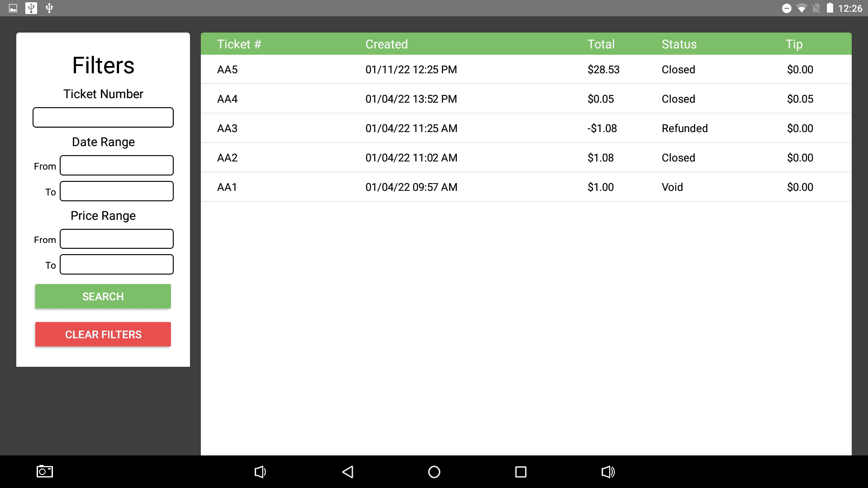868x488 pixels.
Task: Select the Price Range To field
Action: pos(117,265)
